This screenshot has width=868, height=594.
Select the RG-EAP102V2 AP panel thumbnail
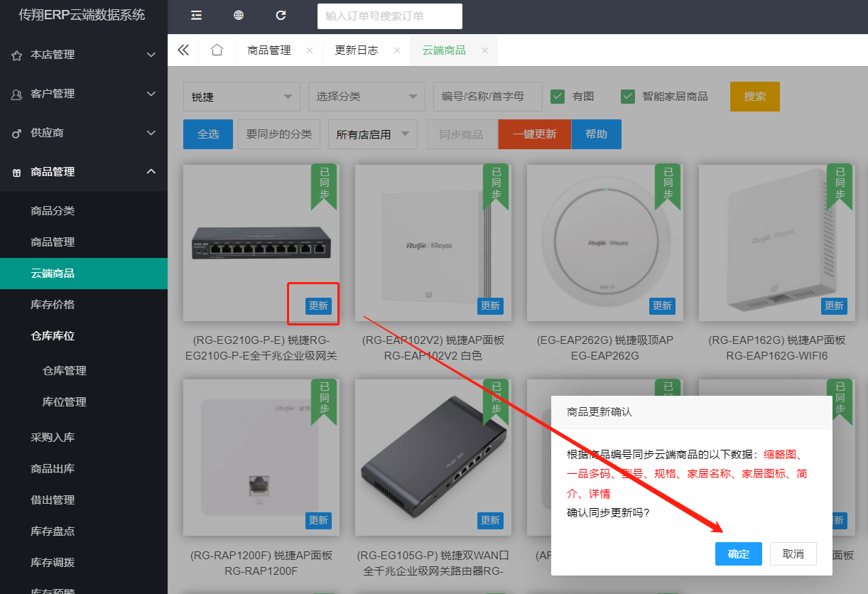point(433,243)
